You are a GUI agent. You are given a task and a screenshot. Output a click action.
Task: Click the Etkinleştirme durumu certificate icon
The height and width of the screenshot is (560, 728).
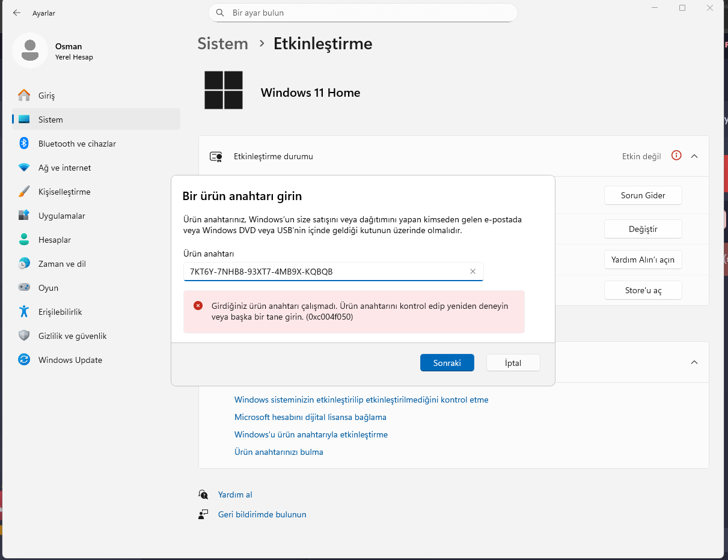216,156
